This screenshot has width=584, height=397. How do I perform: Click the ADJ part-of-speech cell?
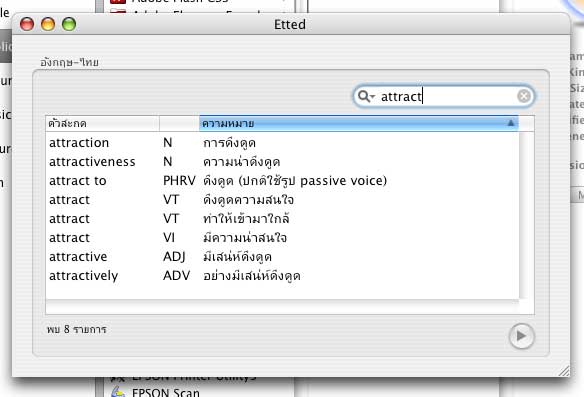pyautogui.click(x=174, y=257)
